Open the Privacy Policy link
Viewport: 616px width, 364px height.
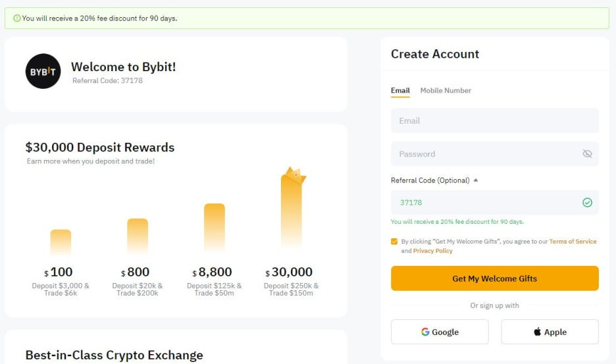[432, 251]
